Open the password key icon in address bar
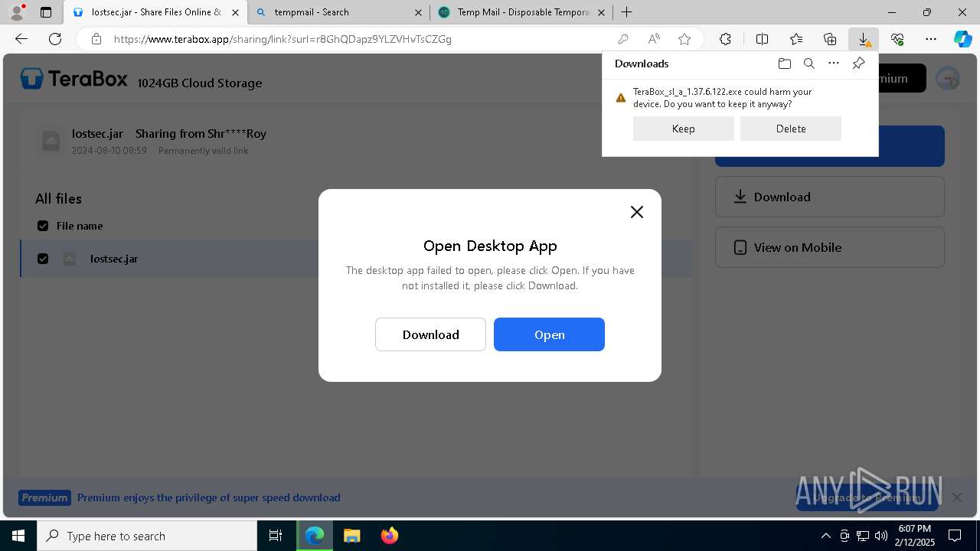Viewport: 980px width, 551px height. 623,39
